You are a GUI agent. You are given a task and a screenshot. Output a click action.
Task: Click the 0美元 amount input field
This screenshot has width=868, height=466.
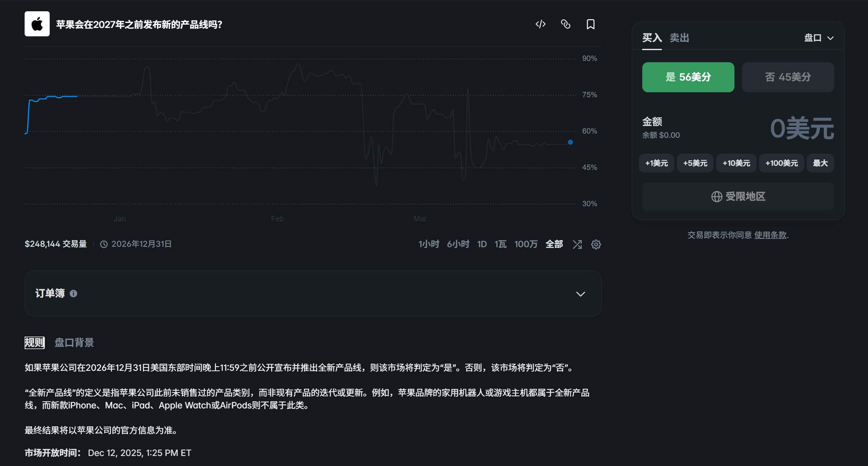click(x=801, y=129)
